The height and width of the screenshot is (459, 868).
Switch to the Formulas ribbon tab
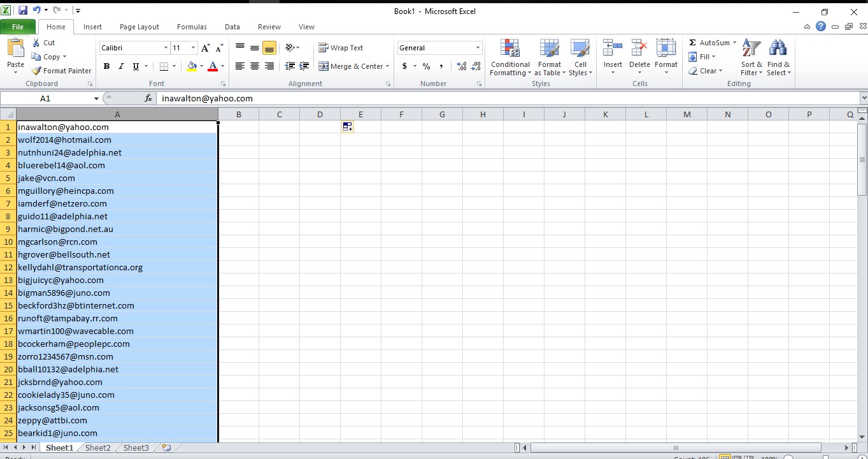[x=192, y=27]
